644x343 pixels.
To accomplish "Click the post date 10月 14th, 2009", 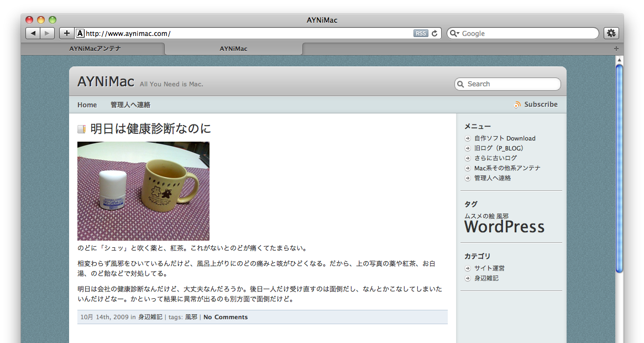I will click(104, 317).
